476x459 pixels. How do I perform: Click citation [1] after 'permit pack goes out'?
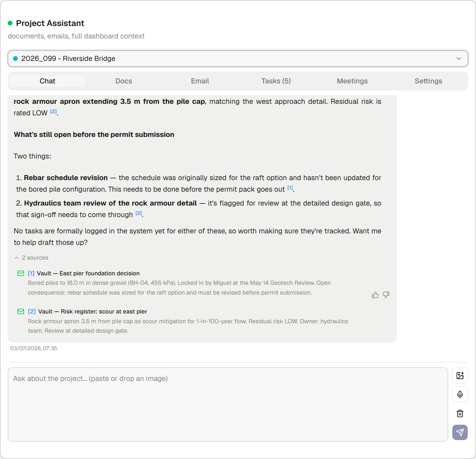[x=290, y=188]
